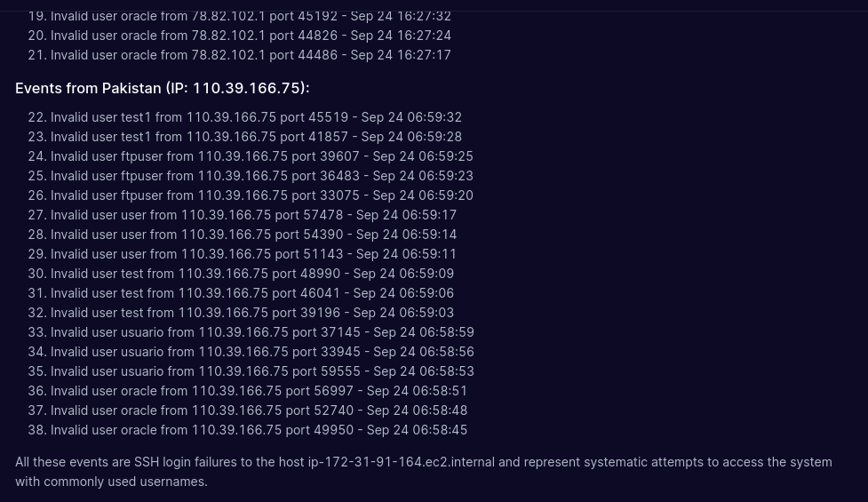Select list item 28 with port 54390
The width and height of the screenshot is (868, 502).
tap(253, 234)
